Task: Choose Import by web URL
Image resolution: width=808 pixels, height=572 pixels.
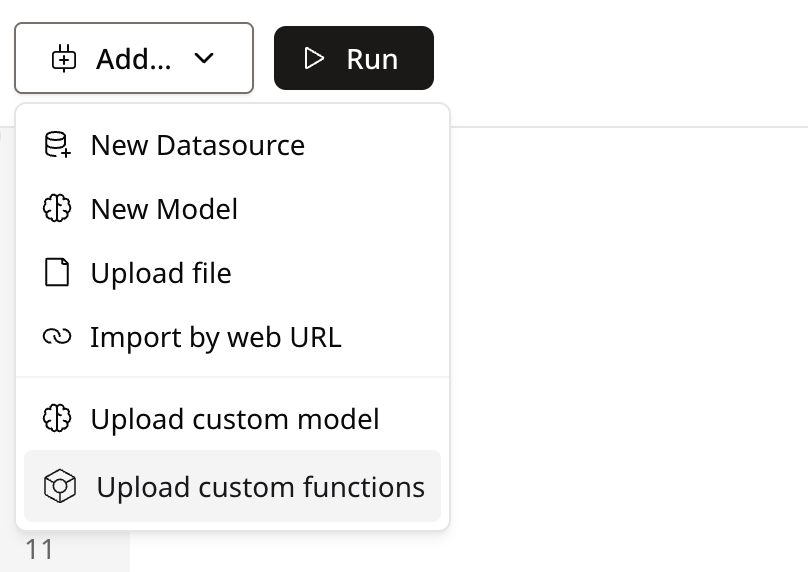Action: tap(232, 337)
